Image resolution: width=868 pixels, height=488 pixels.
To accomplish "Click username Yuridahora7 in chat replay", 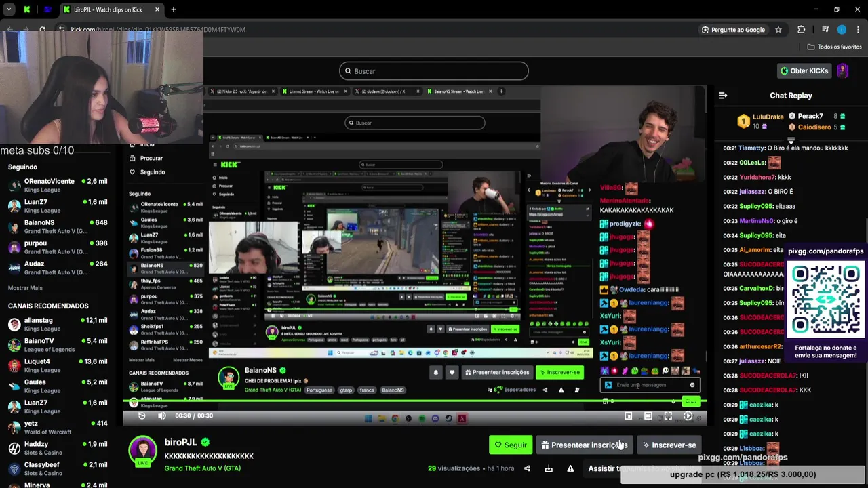I will (757, 177).
